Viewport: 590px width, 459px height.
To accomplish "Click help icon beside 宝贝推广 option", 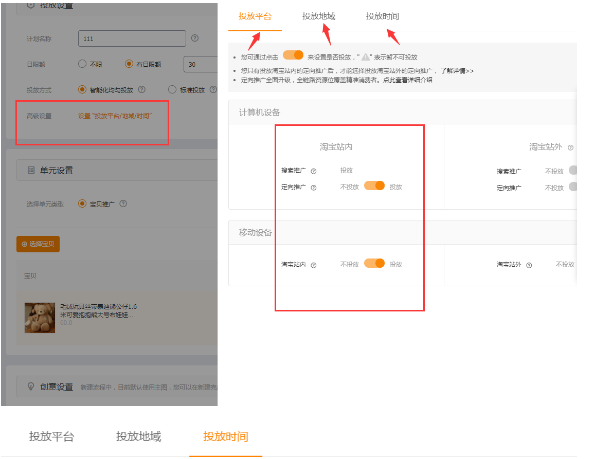I will pyautogui.click(x=123, y=204).
